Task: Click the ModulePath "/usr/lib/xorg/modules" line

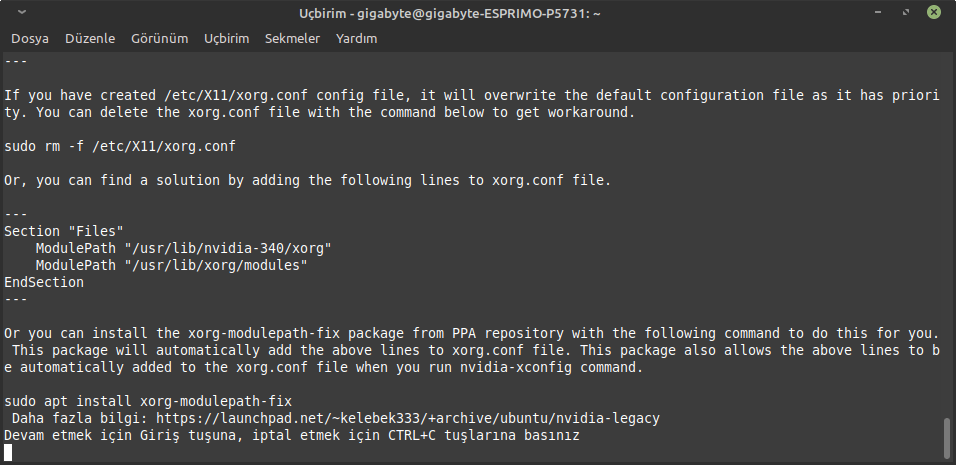Action: click(171, 265)
